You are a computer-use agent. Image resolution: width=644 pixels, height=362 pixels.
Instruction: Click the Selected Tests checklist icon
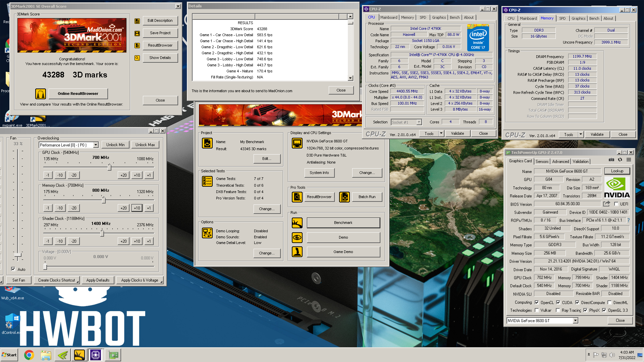(207, 181)
